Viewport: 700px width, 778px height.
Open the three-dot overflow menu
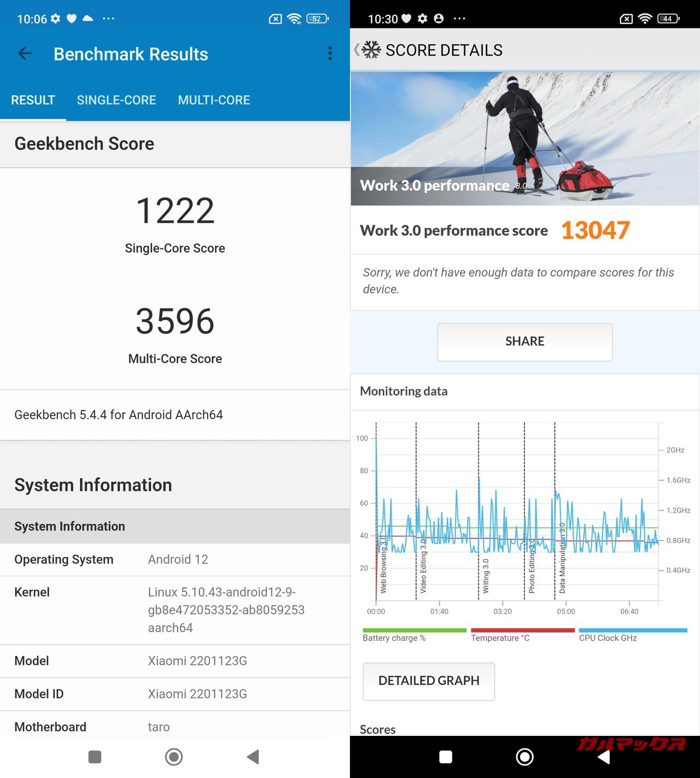pyautogui.click(x=330, y=54)
